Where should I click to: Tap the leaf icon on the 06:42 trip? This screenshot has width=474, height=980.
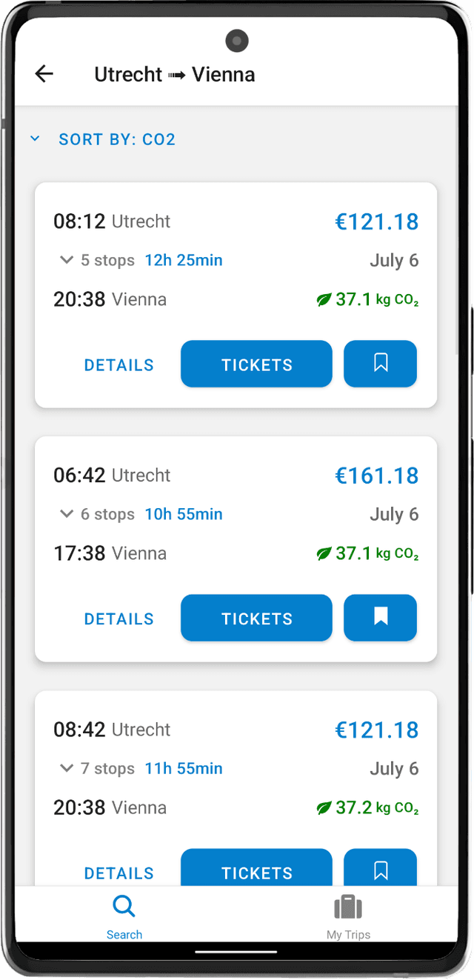(324, 554)
